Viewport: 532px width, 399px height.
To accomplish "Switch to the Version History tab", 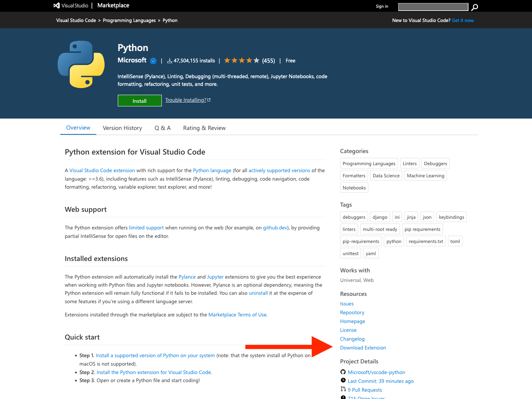I will pos(123,128).
